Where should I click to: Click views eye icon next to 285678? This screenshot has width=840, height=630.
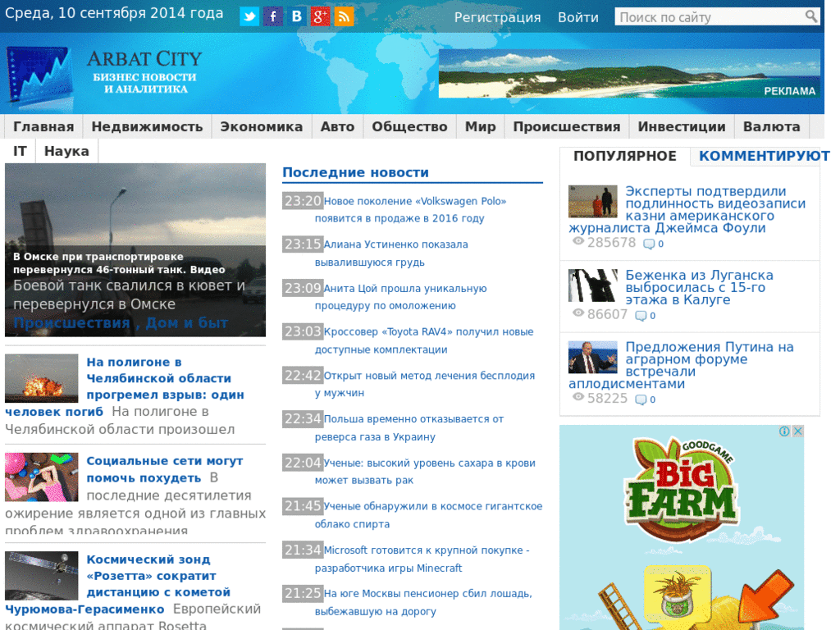tap(578, 241)
